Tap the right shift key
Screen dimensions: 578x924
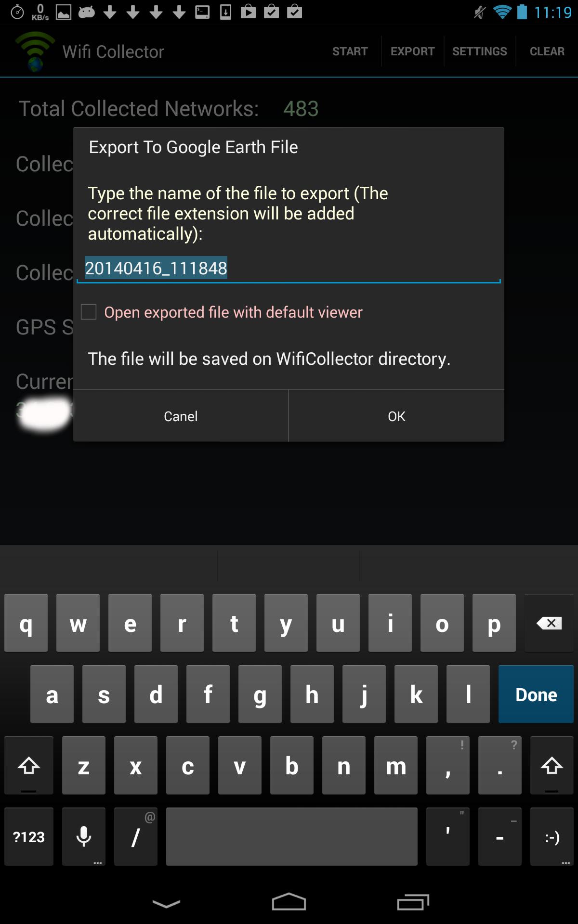pyautogui.click(x=552, y=766)
